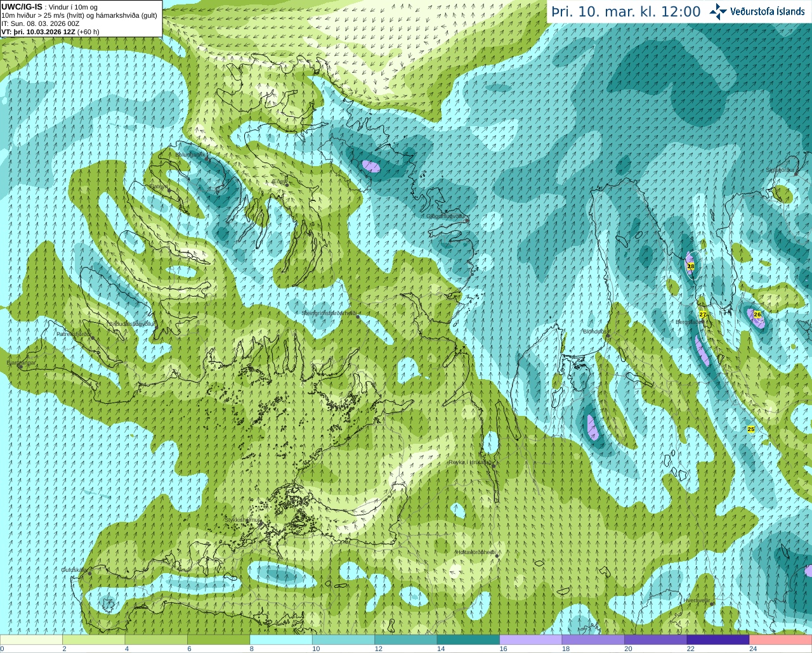The image size is (812, 653).
Task: Click the 6–8 m/s green legend swatch
Action: pos(219,640)
